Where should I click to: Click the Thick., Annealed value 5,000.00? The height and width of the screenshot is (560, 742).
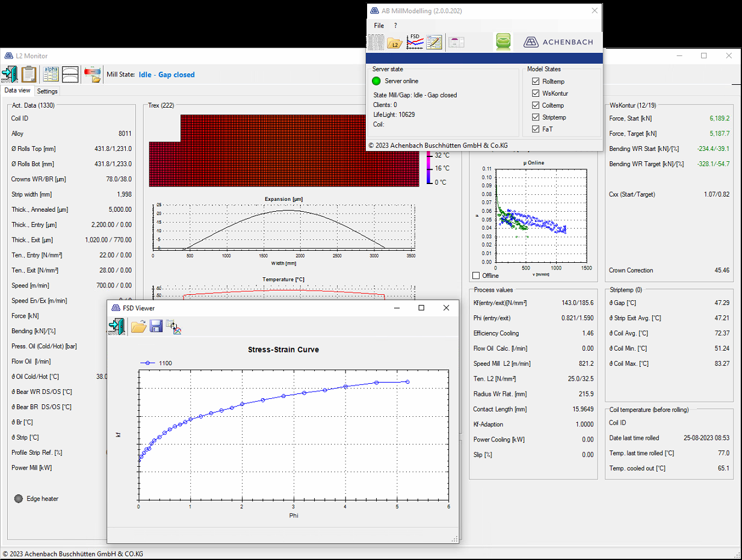(119, 209)
